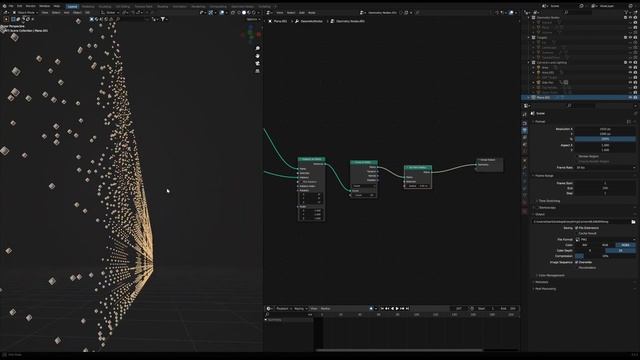Viewport: 640px width, 360px height.
Task: Click the timeline Play button
Action: point(397,309)
